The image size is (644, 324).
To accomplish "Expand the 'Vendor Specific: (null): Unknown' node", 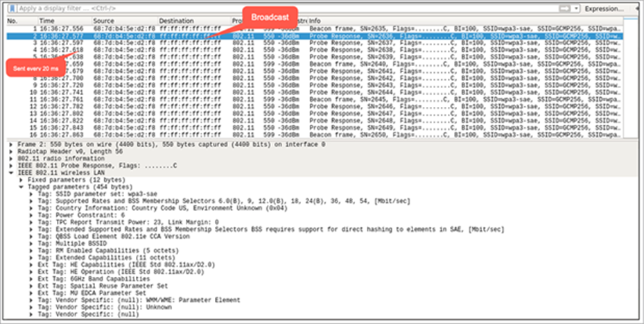I will 31,307.
